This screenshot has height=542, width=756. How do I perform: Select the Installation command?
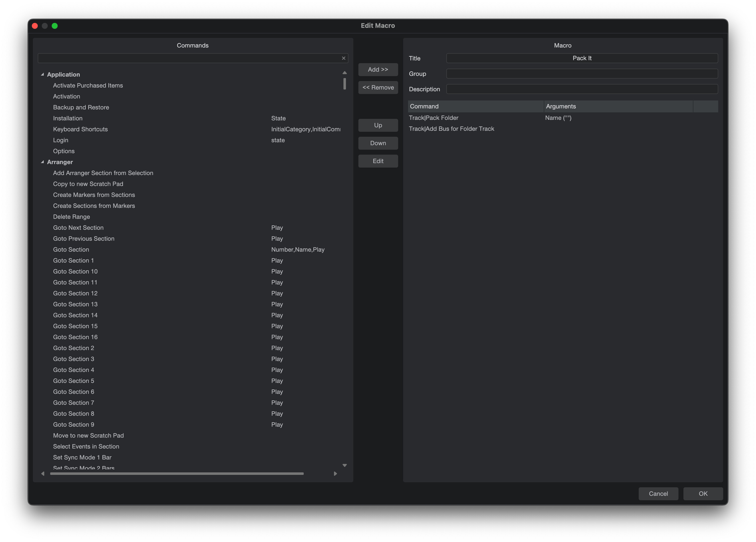68,118
